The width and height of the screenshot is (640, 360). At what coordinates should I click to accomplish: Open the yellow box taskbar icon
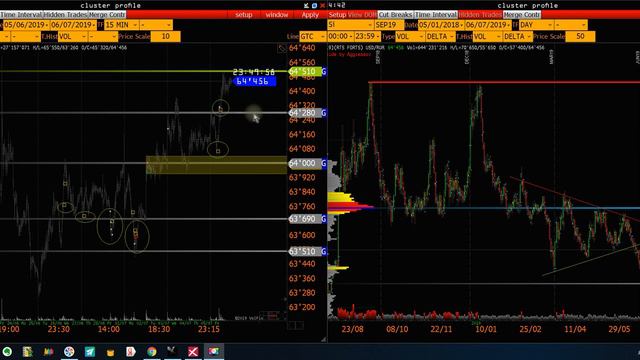pyautogui.click(x=110, y=352)
